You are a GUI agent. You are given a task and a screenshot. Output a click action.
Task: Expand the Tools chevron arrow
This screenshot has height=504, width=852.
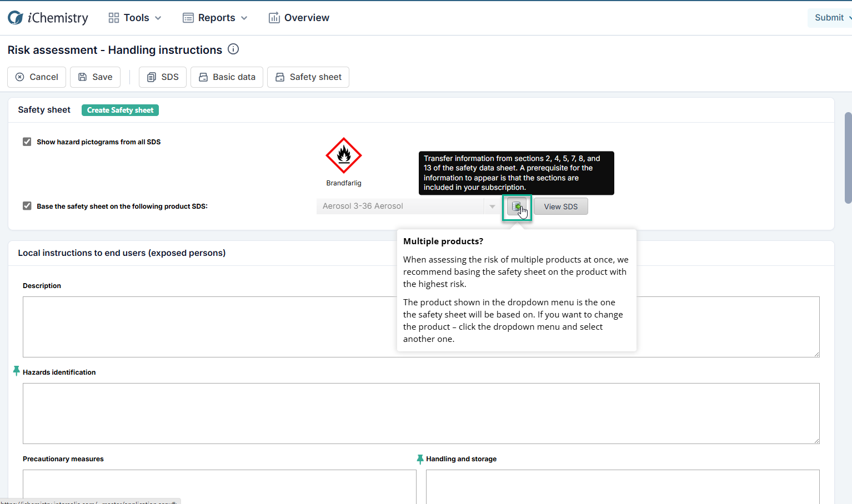[x=158, y=18]
